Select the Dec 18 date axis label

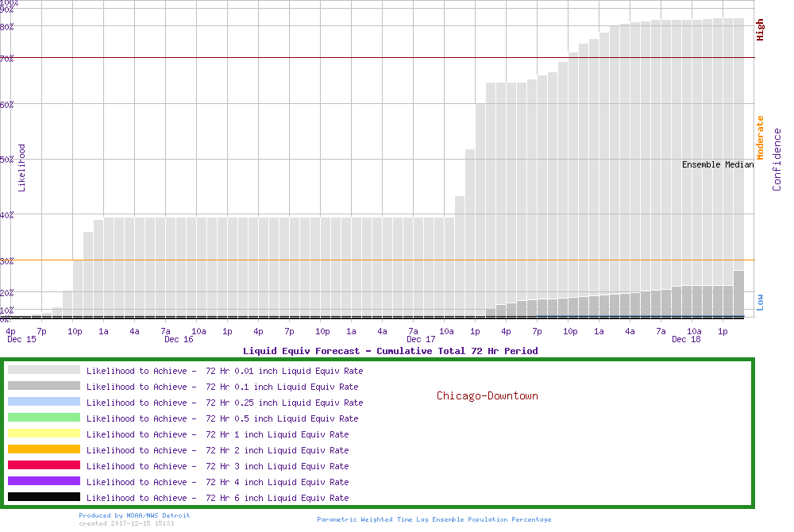click(x=686, y=339)
